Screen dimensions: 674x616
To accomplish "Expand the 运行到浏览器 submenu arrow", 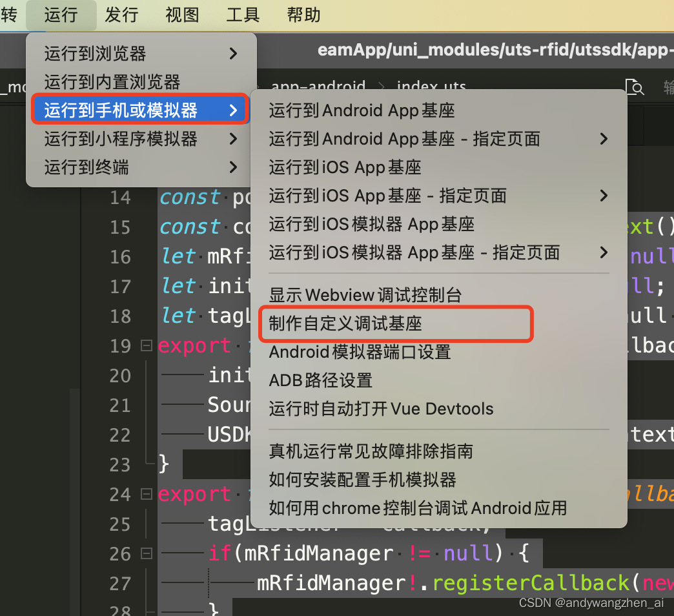I will (233, 54).
